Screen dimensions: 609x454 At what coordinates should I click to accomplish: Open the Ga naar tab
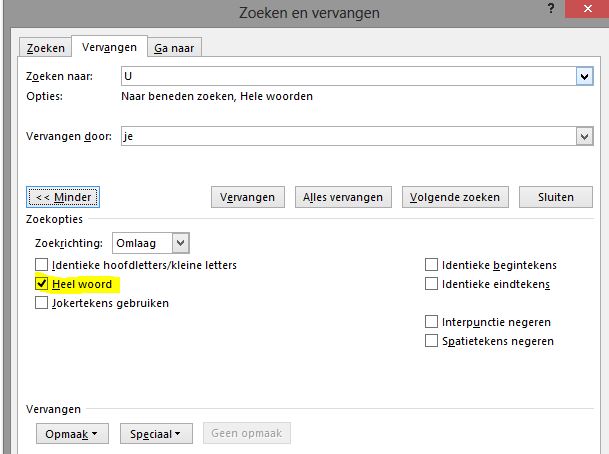point(174,48)
